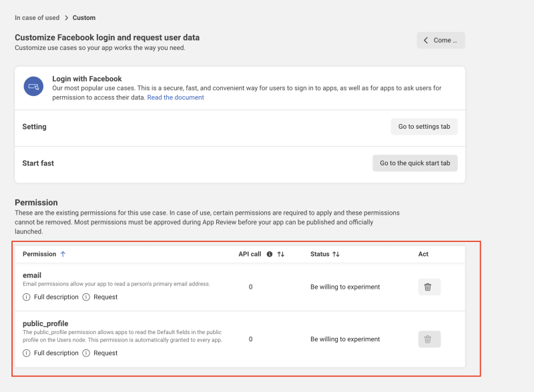Click the email row status text

[345, 287]
